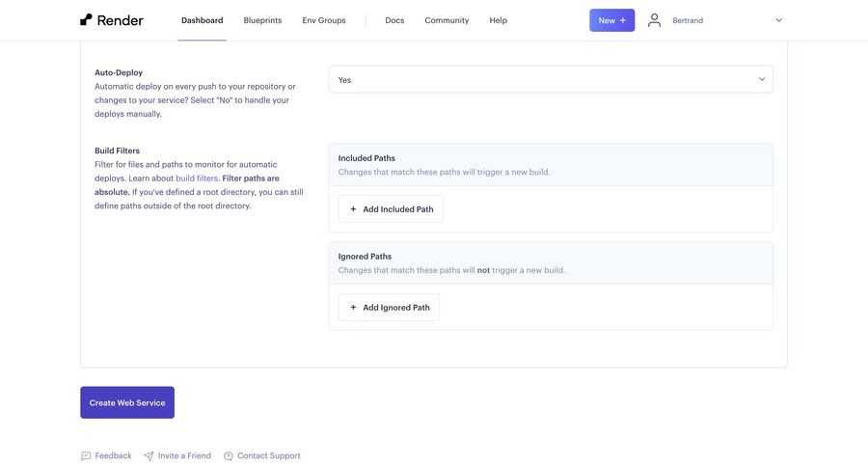
Task: Follow the build filters link
Action: [197, 179]
